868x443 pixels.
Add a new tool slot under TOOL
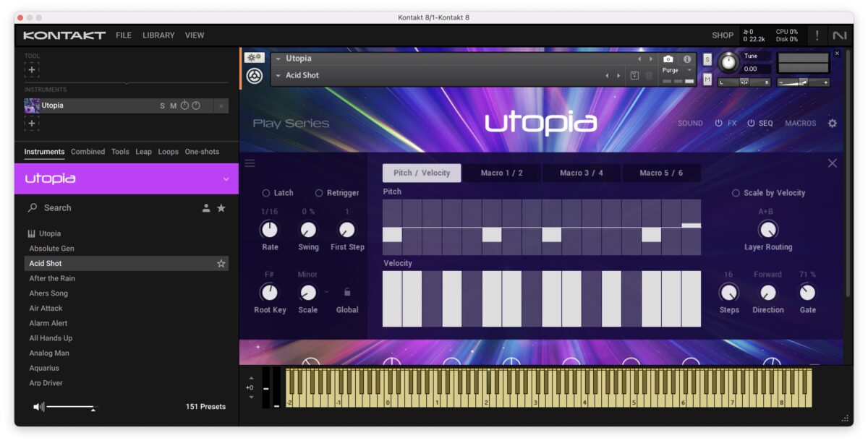click(x=31, y=69)
